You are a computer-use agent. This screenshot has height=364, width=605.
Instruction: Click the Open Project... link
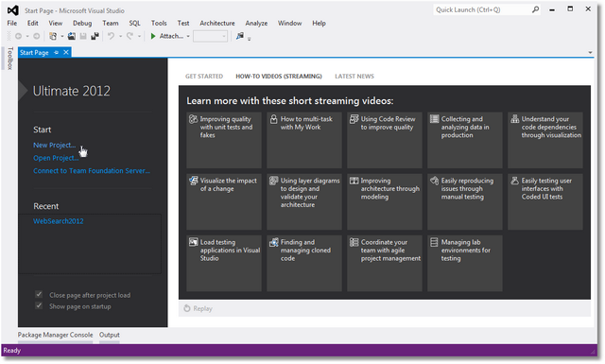point(56,158)
